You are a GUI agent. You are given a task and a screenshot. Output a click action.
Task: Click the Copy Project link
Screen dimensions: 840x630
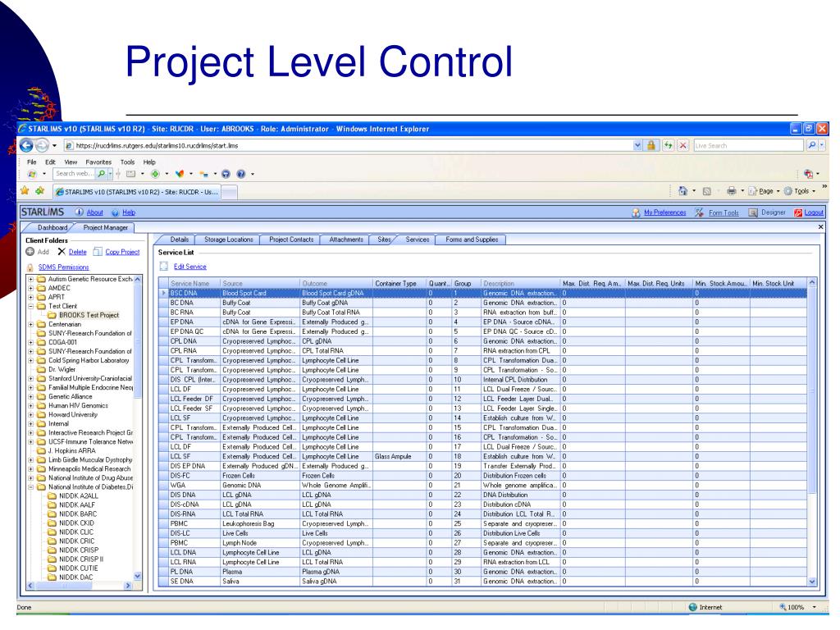click(x=122, y=252)
